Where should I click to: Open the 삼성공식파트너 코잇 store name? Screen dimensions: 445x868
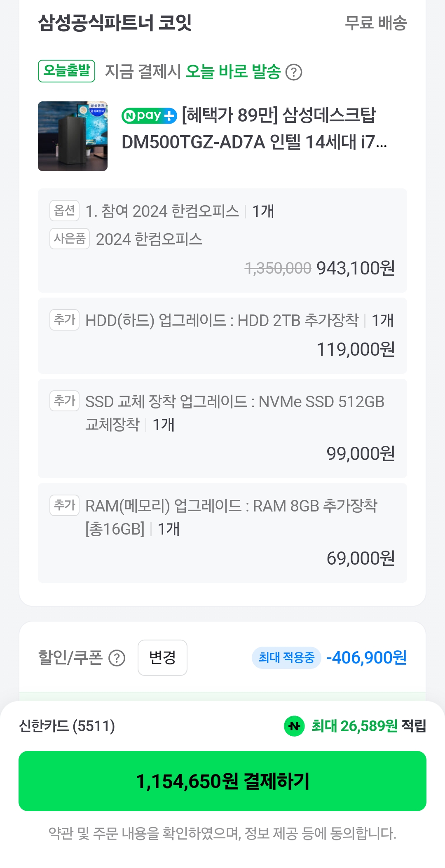[115, 23]
